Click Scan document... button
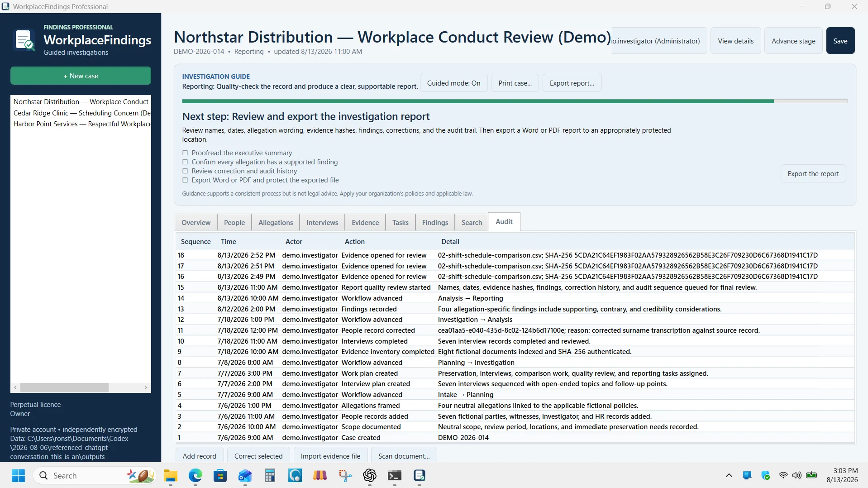The image size is (868, 488). click(x=404, y=456)
